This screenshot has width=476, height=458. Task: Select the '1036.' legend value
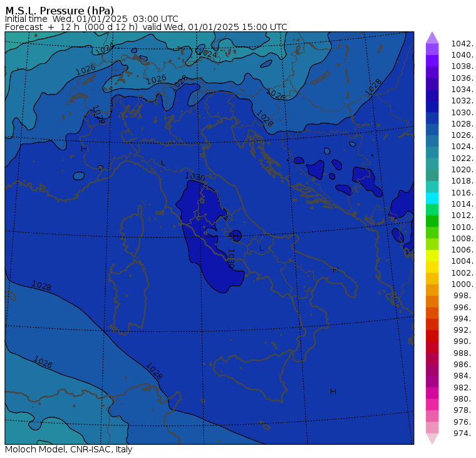(x=462, y=78)
